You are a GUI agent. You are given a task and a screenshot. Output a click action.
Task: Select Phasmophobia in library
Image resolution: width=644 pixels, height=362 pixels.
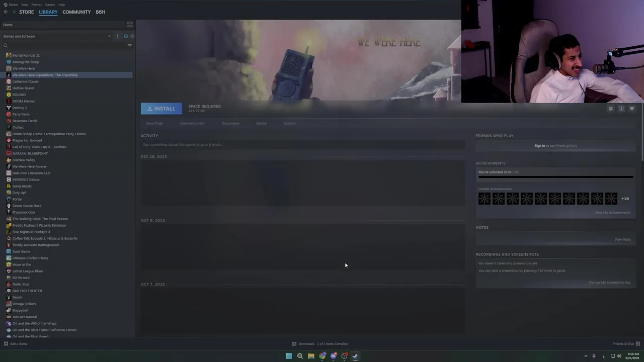[24, 212]
